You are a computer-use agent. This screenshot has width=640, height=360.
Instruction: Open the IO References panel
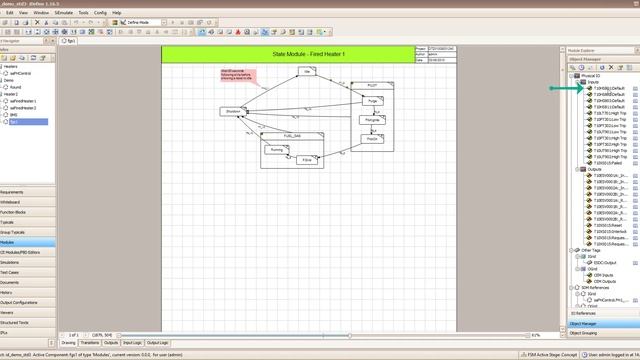[x=604, y=313]
